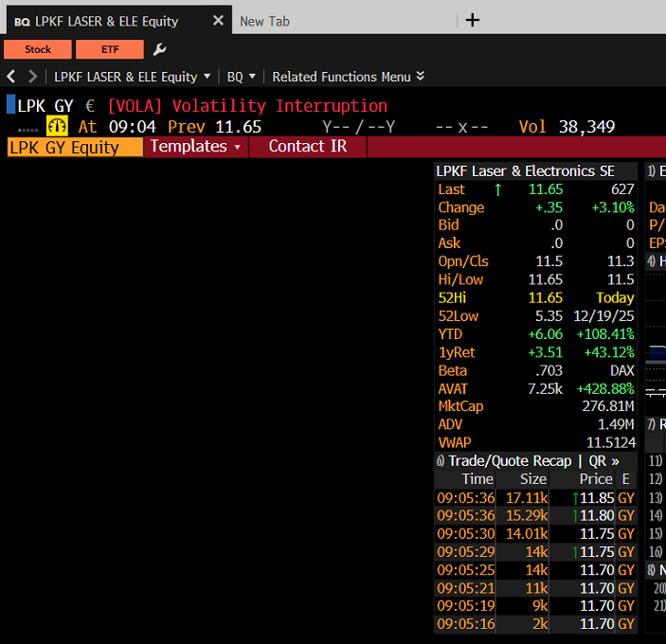Image resolution: width=666 pixels, height=644 pixels.
Task: Click the LPK GY Equity field
Action: pos(75,148)
